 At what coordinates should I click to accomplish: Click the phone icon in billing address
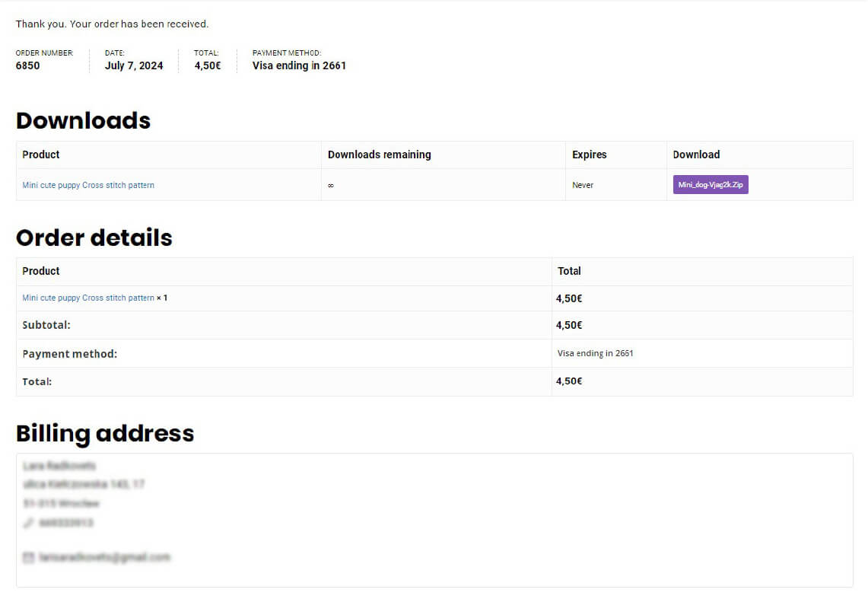click(x=29, y=523)
